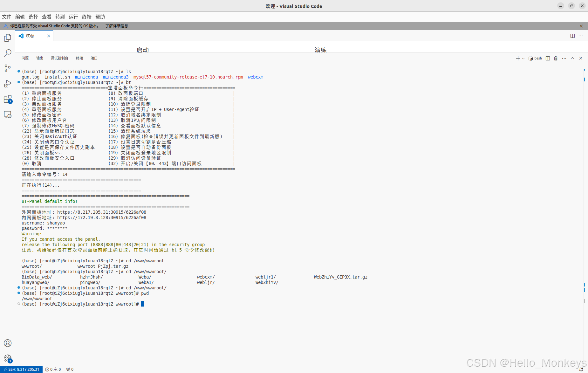Open the Accounts menu icon
588x373 pixels.
click(x=8, y=343)
